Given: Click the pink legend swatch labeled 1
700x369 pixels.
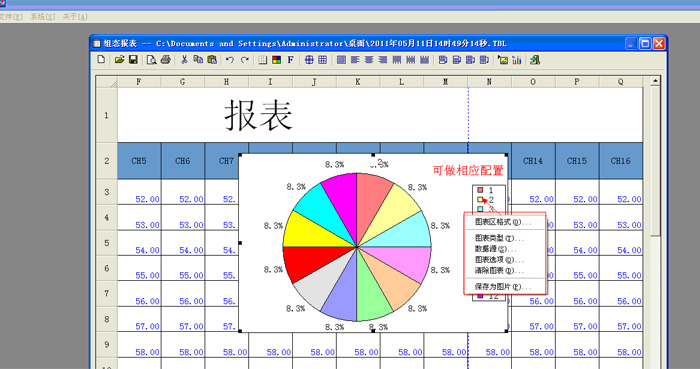Looking at the screenshot, I should tap(480, 190).
